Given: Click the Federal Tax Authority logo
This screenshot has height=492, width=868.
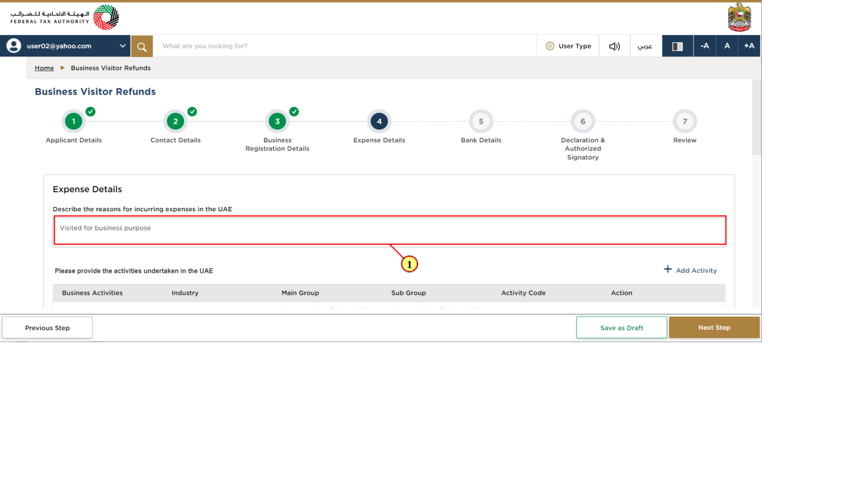Looking at the screenshot, I should point(64,17).
